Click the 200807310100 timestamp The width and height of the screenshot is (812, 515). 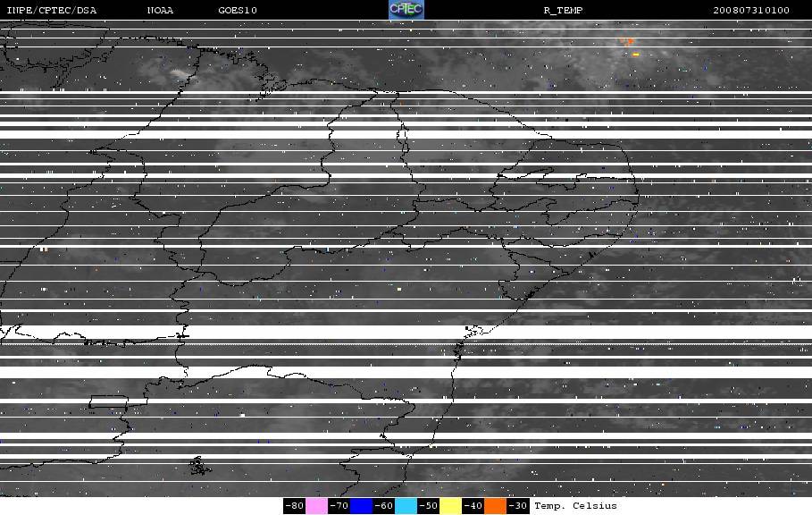[x=751, y=11]
